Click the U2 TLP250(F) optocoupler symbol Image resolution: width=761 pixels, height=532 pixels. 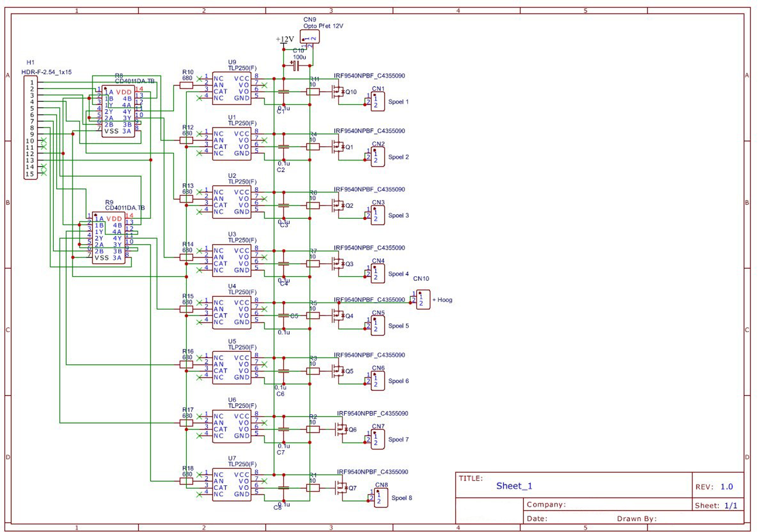(x=232, y=202)
